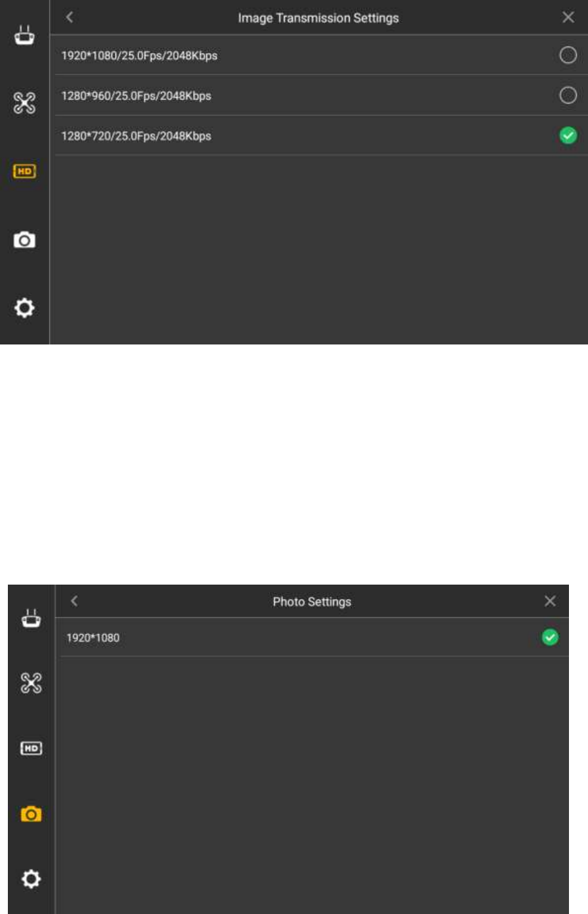Viewport: 588px width, 914px height.
Task: Click the checked 1920*1080 photo resolution mark
Action: tap(550, 637)
